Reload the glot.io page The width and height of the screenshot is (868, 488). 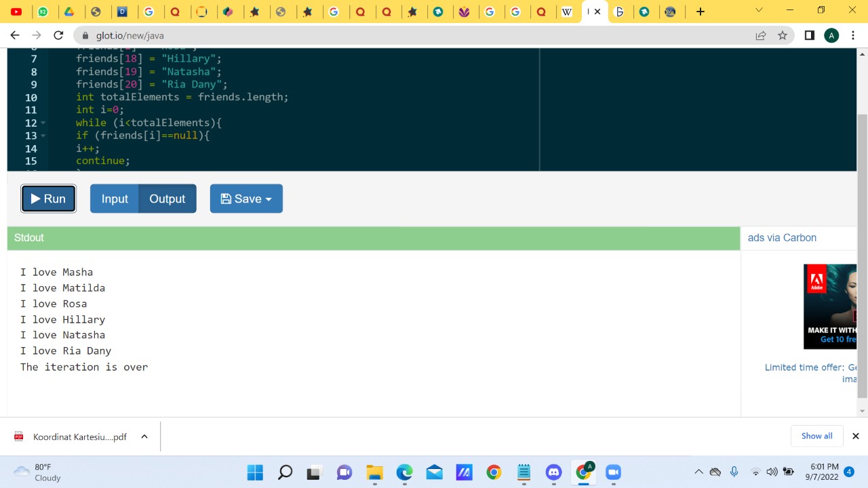pyautogui.click(x=58, y=35)
